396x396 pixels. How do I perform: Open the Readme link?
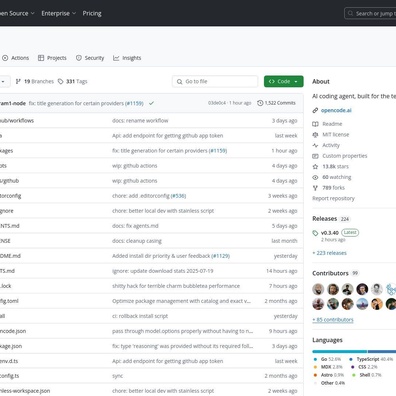coord(332,124)
